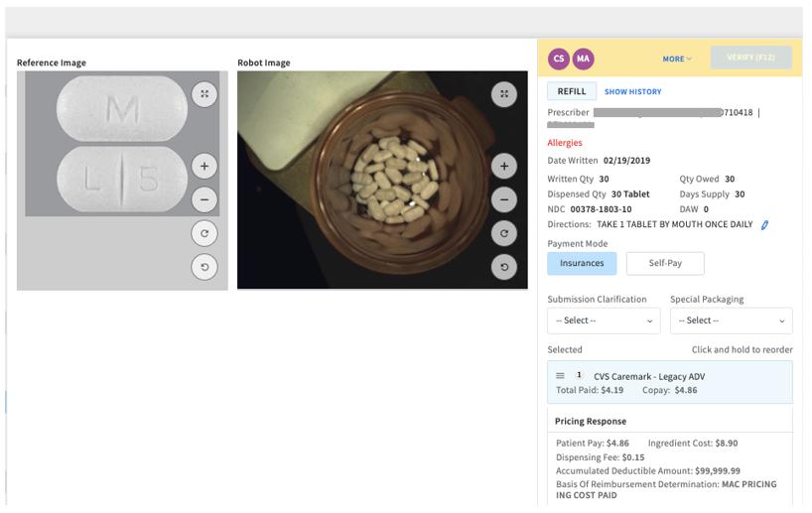Image resolution: width=812 pixels, height=513 pixels.
Task: Zoom in on the Robot Image
Action: (x=504, y=166)
